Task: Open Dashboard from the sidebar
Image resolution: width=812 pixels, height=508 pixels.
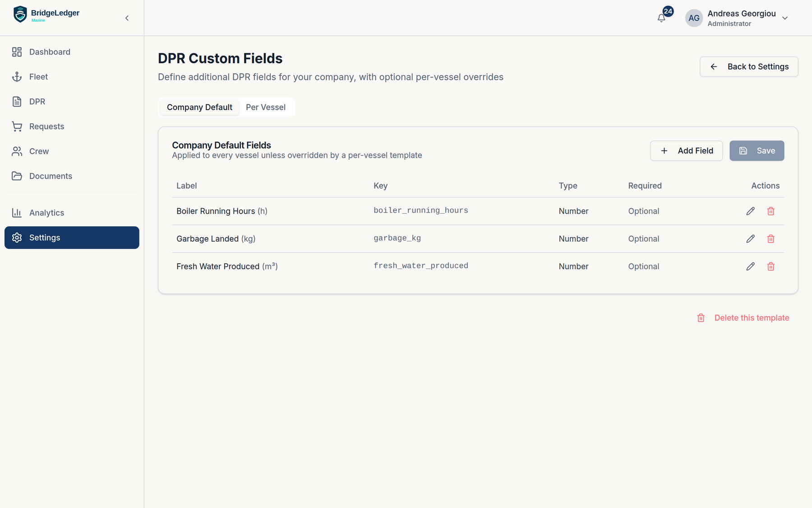Action: 72,52
